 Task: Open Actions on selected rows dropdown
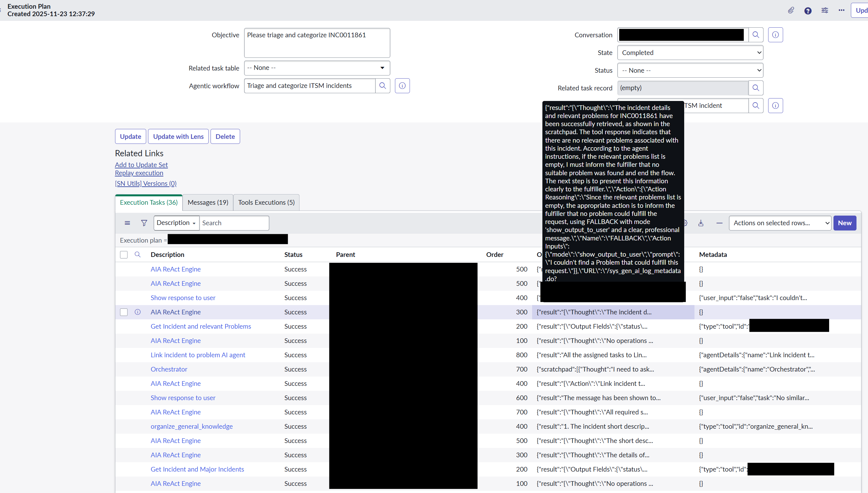(780, 223)
